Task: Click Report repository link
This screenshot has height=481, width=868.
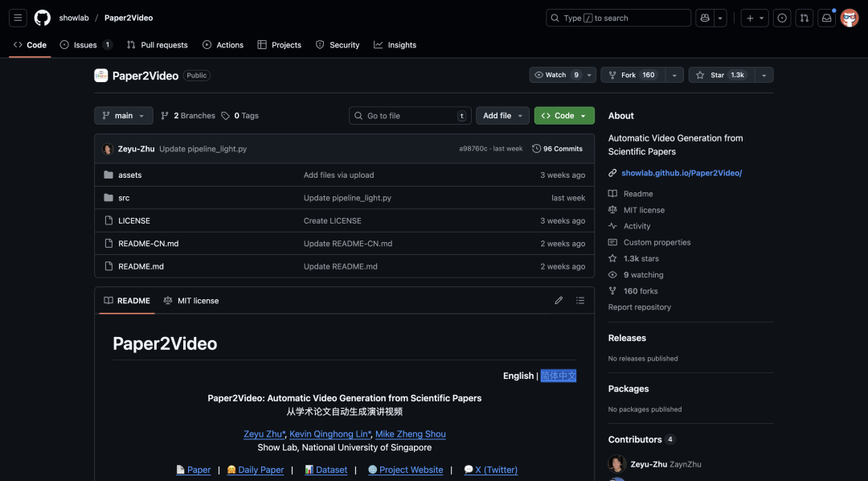Action: pos(640,307)
